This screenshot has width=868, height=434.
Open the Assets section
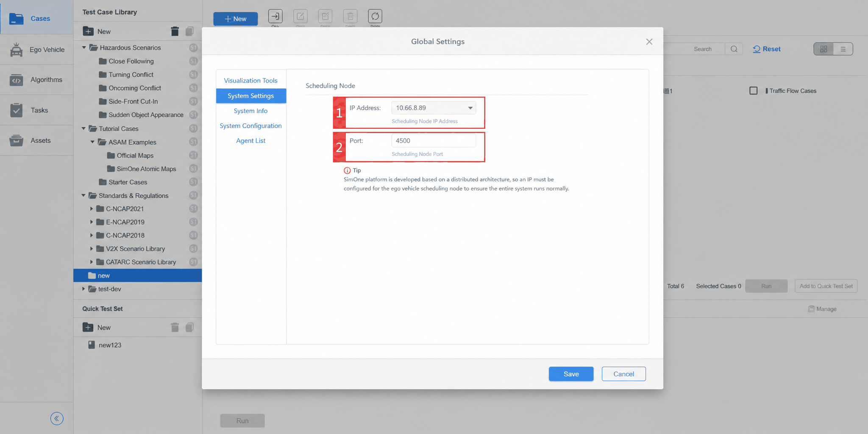pyautogui.click(x=36, y=140)
